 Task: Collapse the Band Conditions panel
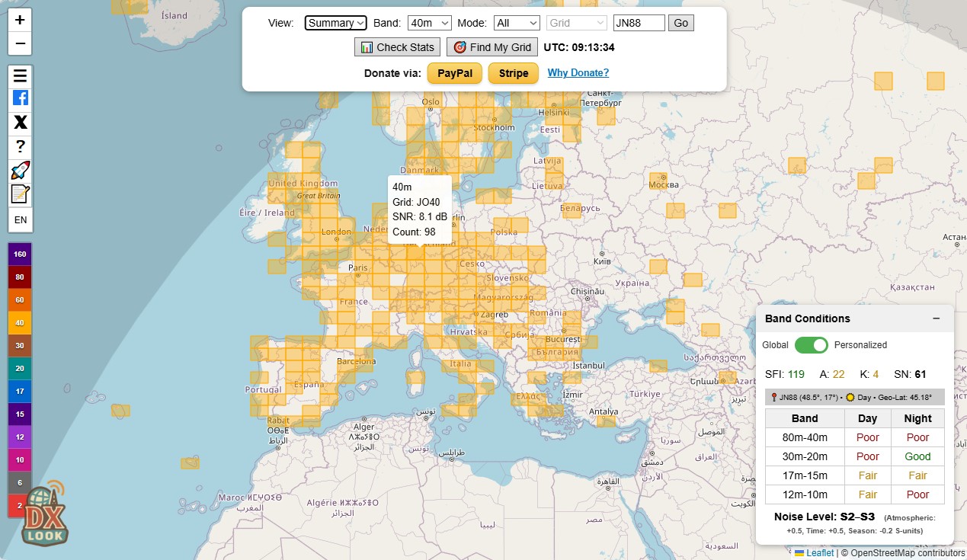click(x=936, y=318)
